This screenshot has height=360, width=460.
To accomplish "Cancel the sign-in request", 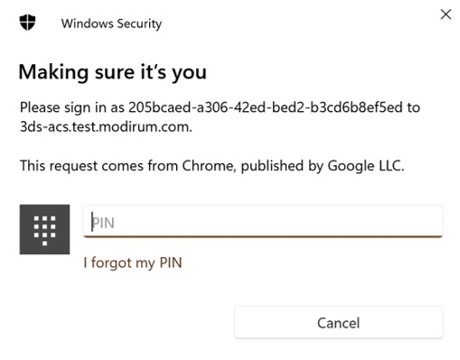I will click(x=339, y=323).
